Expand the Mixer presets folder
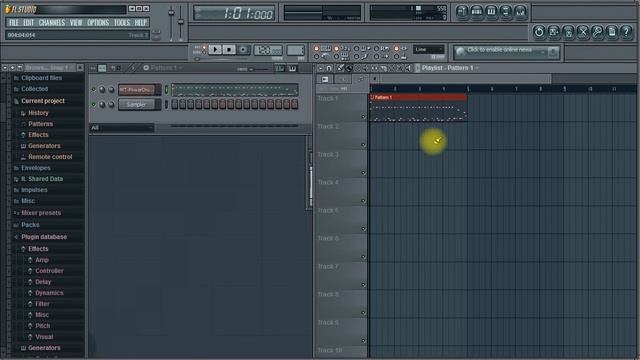 [x=41, y=213]
